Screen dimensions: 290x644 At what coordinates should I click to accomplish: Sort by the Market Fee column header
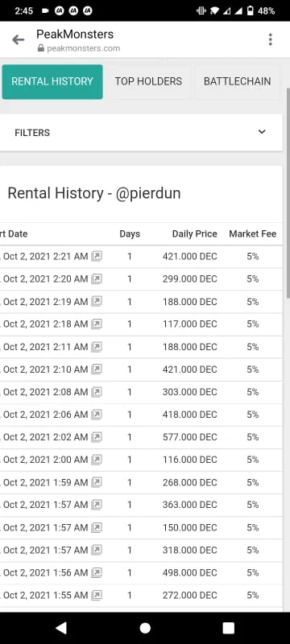click(x=253, y=234)
